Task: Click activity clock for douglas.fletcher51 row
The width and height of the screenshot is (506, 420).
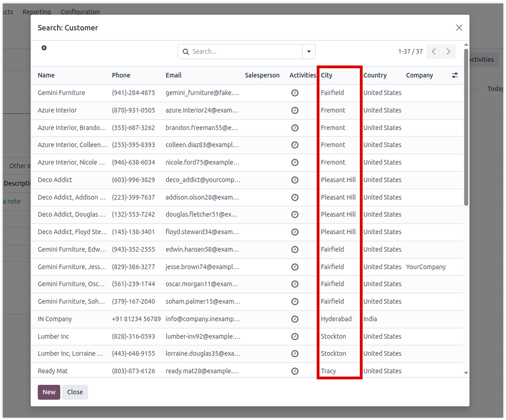Action: (295, 215)
